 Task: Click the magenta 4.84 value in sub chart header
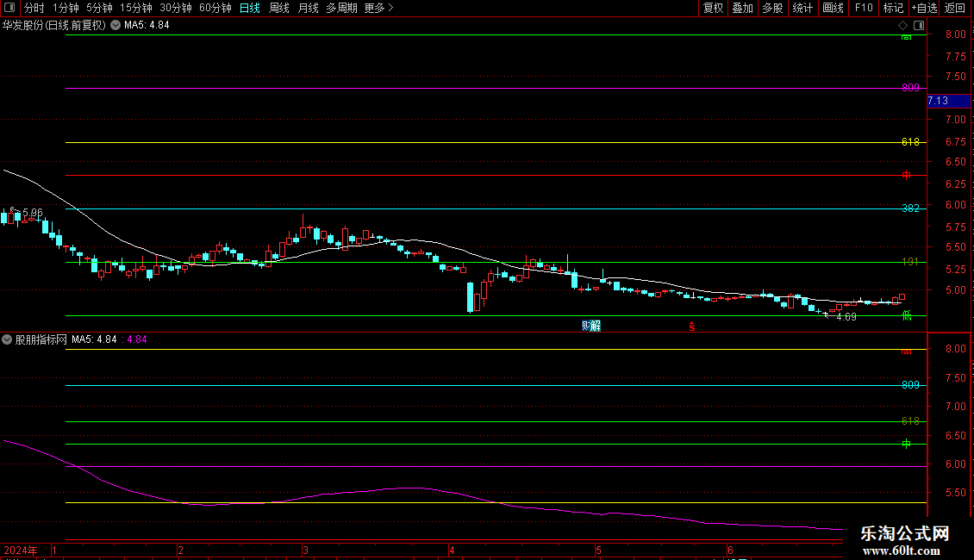click(x=137, y=339)
